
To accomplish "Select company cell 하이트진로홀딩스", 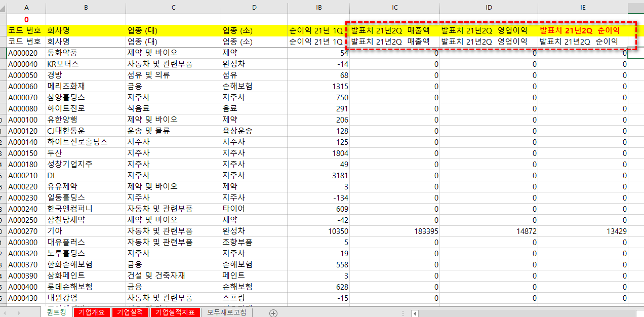I will [x=86, y=142].
